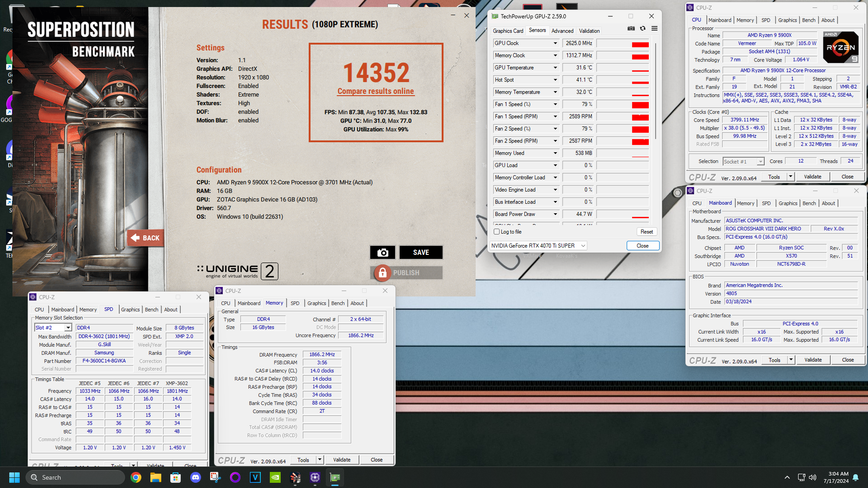Click taskbar Search box
Viewport: 868px width, 488px height.
[75, 477]
